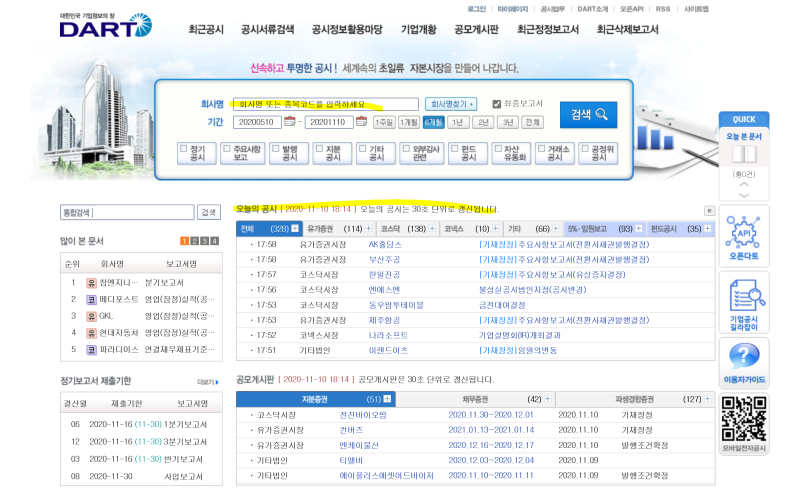Open the 공시서류검색 menu
Screen dimensions: 800x488
(x=268, y=30)
